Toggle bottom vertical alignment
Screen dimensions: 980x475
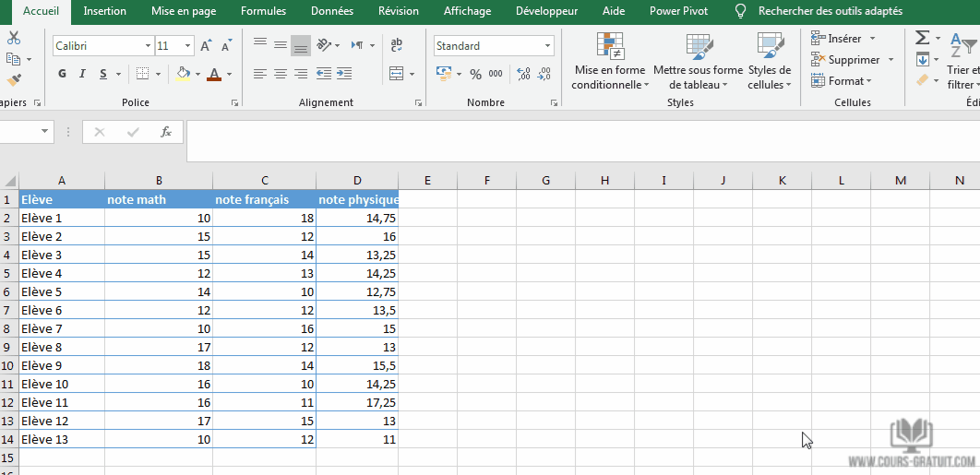coord(301,45)
